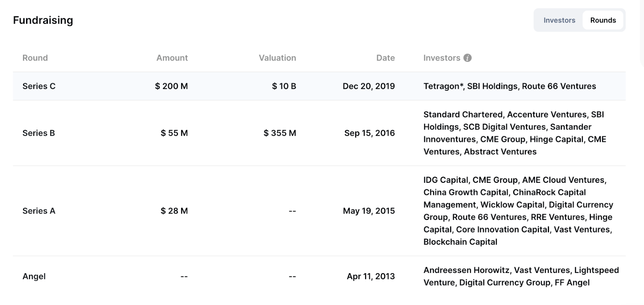Screen dimensions: 644x305
Task: Select the Series C row label
Action: (x=39, y=86)
